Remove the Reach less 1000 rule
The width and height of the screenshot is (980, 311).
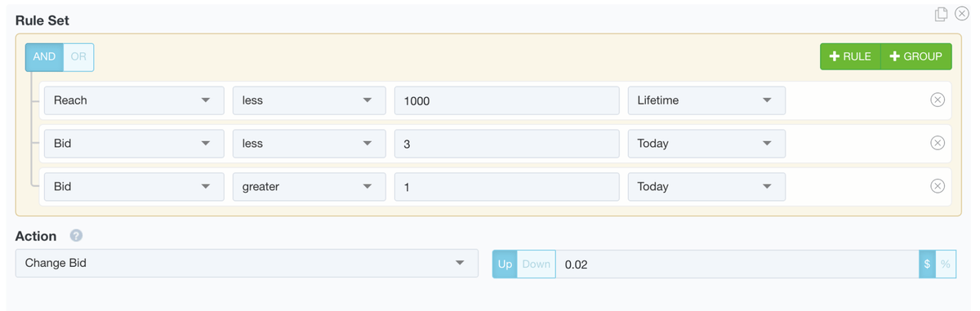938,100
